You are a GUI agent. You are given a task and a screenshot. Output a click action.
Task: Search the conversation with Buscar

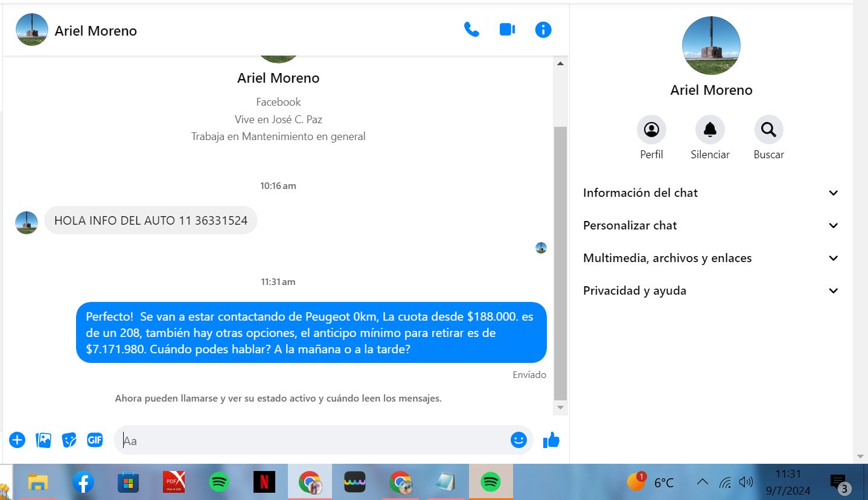click(x=768, y=130)
